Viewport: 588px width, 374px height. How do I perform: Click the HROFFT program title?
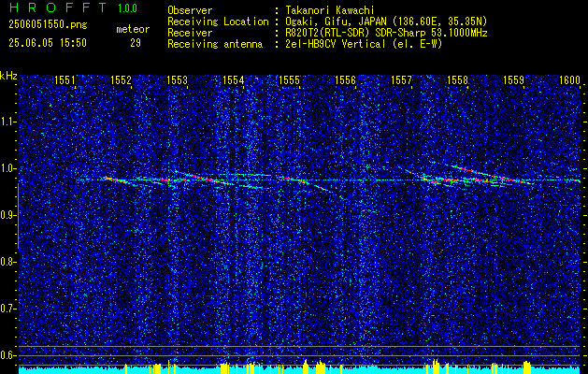[58, 7]
